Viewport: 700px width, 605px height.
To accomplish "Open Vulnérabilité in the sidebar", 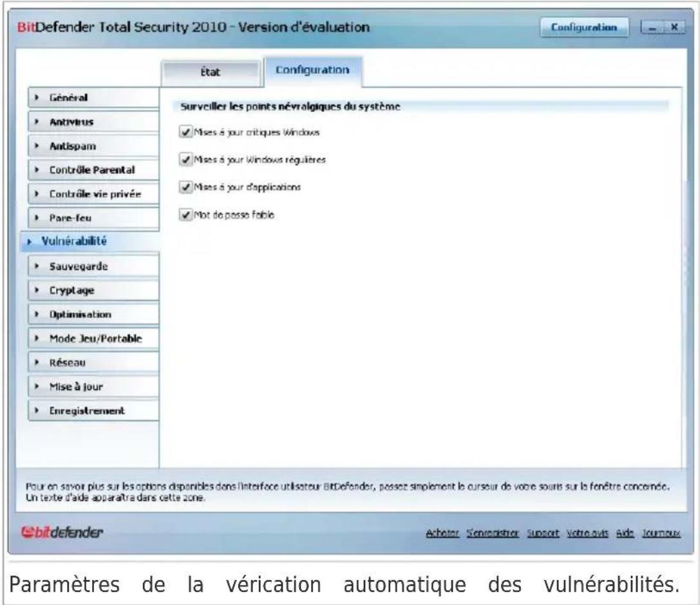I will pyautogui.click(x=90, y=241).
